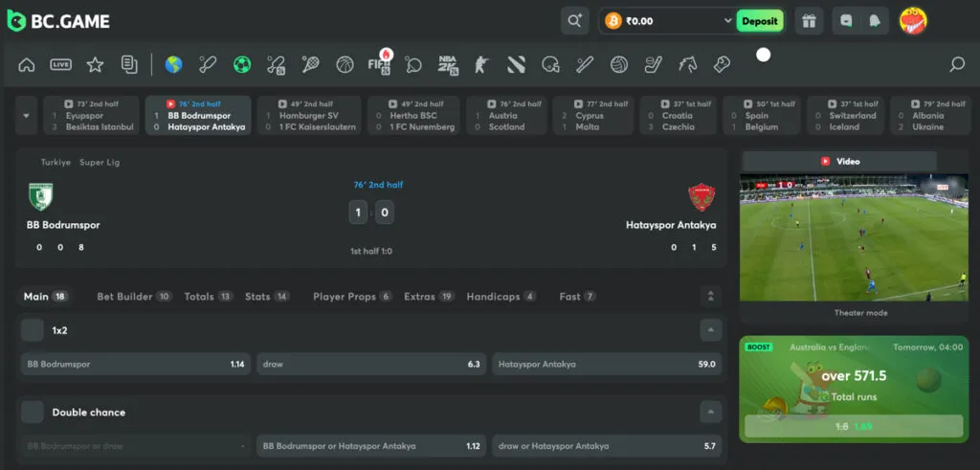Open the bet slip documents icon
This screenshot has width=980, height=470.
coord(129,64)
